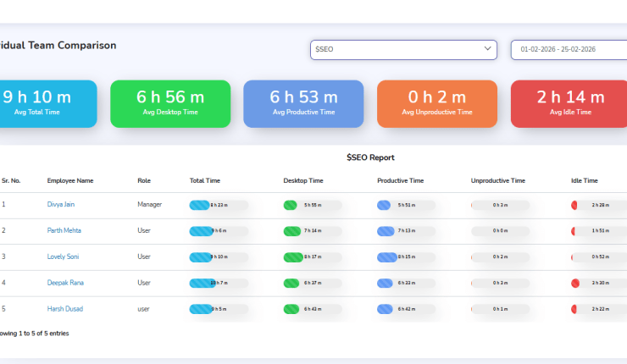Select the Avg Productive Time card
Screen dimensions: 627x364
(303, 104)
